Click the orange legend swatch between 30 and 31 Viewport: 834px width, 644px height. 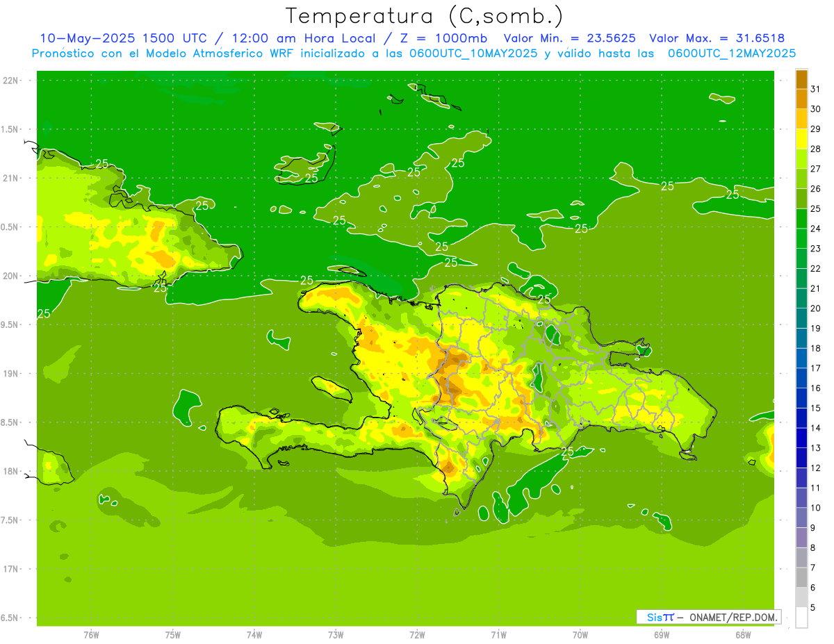coord(801,99)
